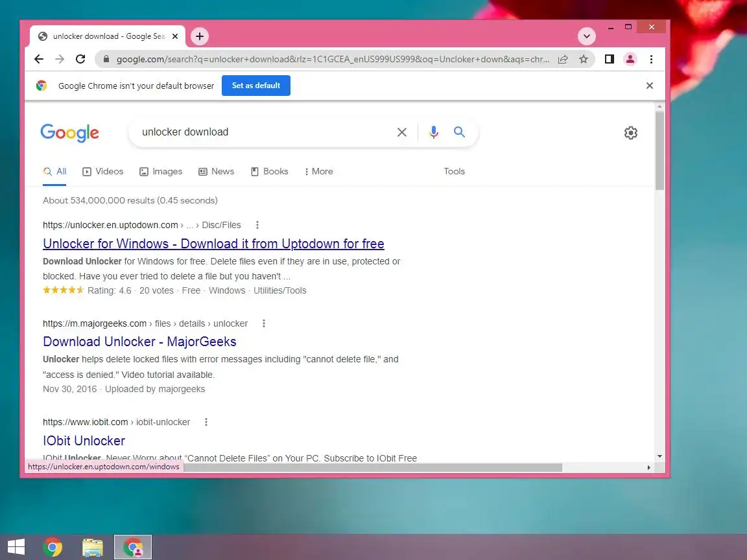
Task: Select active Chrome profile window in taskbar
Action: click(x=133, y=547)
